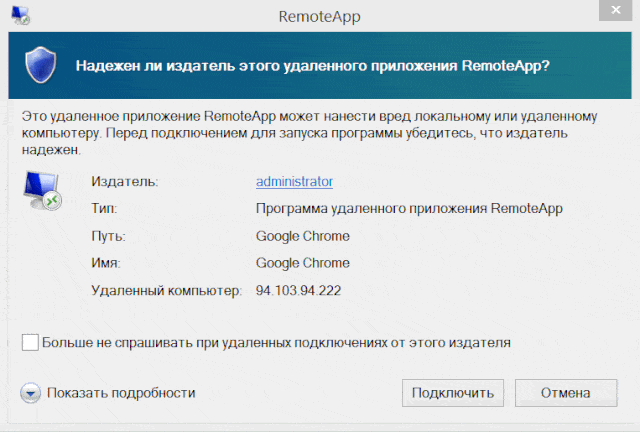Click the RemoteApp window title text
Screen dimensions: 640x432
pyautogui.click(x=322, y=17)
